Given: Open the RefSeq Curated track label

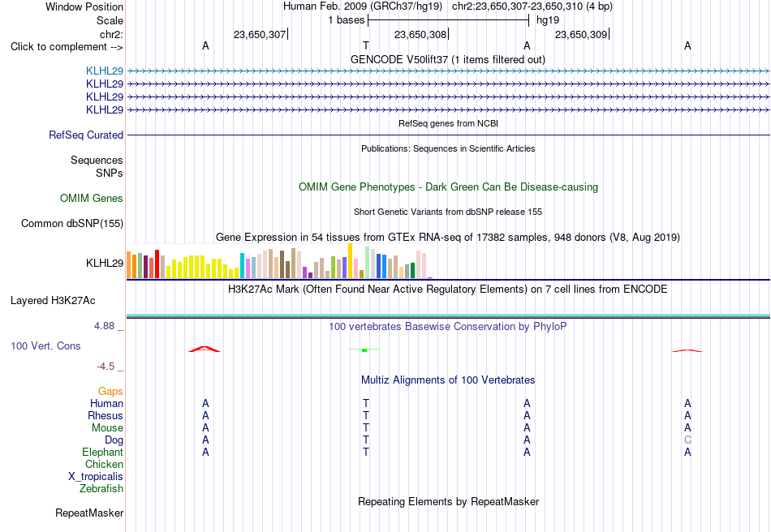Looking at the screenshot, I should [x=85, y=135].
